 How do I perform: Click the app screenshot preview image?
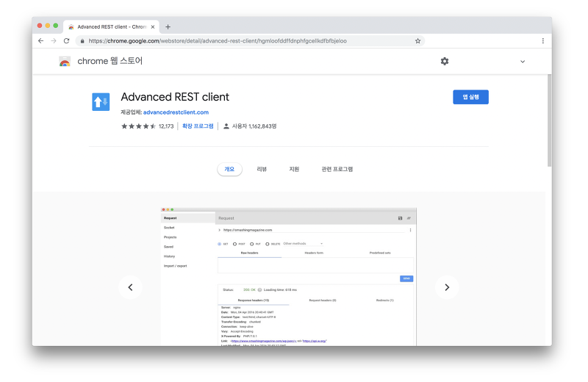pyautogui.click(x=289, y=277)
